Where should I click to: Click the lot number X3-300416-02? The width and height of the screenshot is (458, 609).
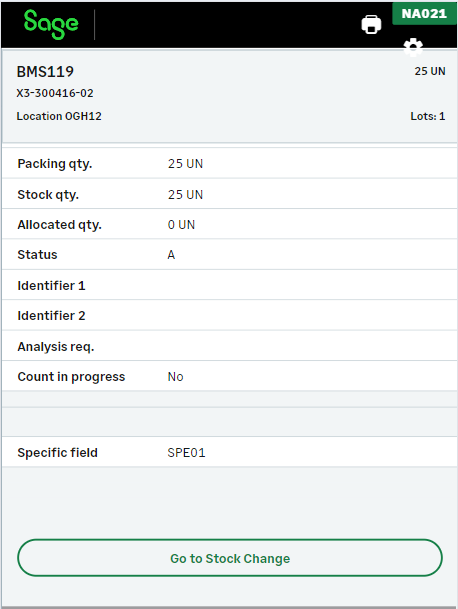click(55, 93)
